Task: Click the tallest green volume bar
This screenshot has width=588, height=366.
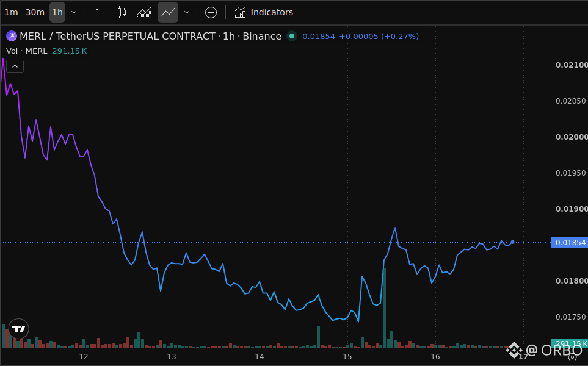Action: coord(385,308)
